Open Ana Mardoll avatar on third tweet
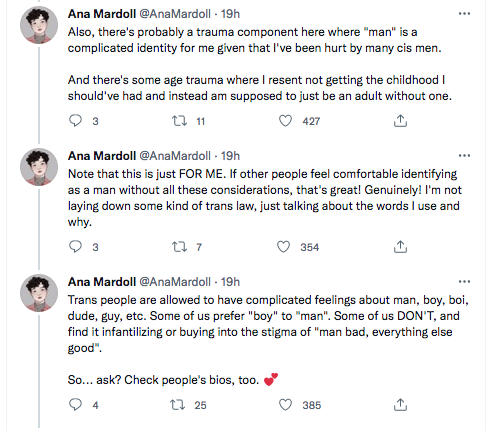The image size is (494, 431). (39, 293)
